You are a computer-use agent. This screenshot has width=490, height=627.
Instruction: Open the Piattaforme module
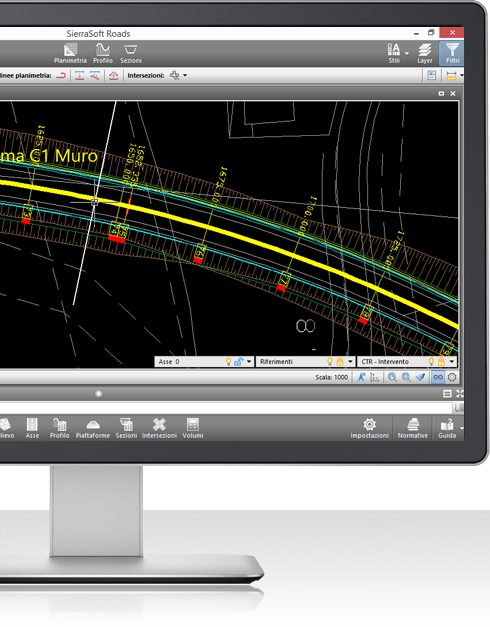click(93, 428)
